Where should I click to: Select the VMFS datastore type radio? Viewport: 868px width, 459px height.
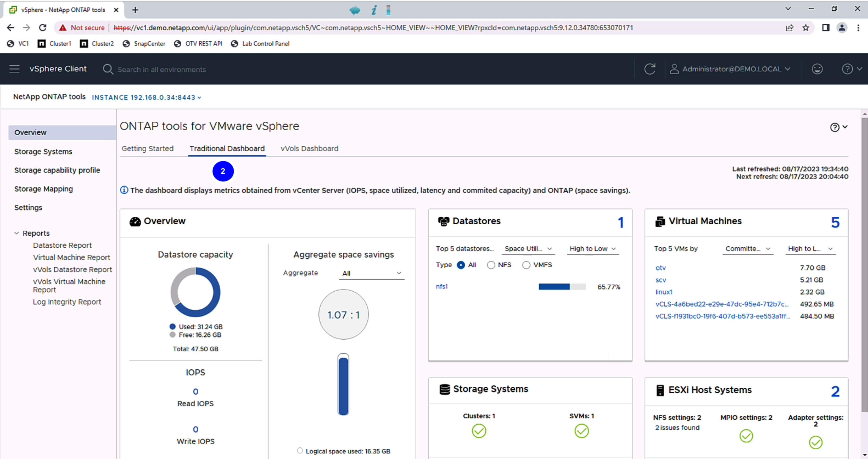(526, 265)
